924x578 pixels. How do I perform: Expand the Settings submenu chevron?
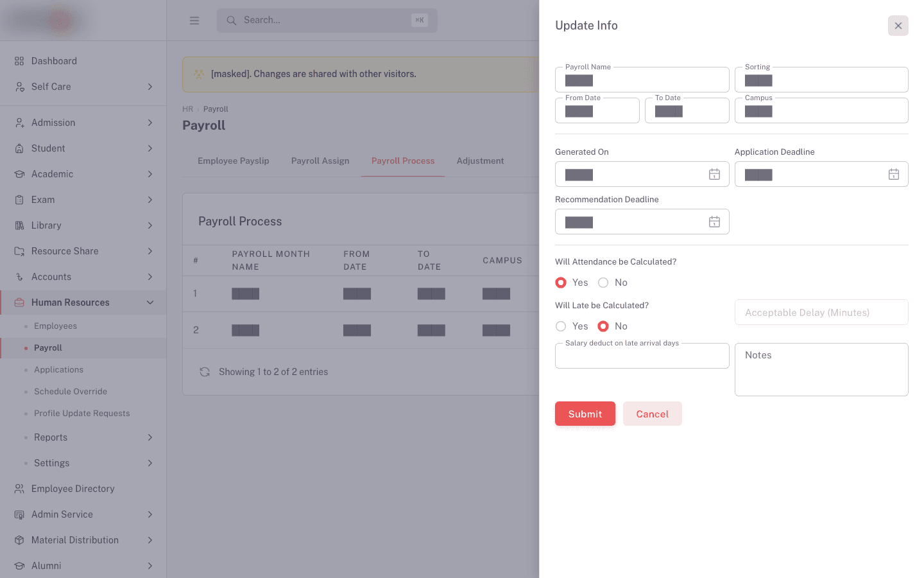[x=150, y=463]
